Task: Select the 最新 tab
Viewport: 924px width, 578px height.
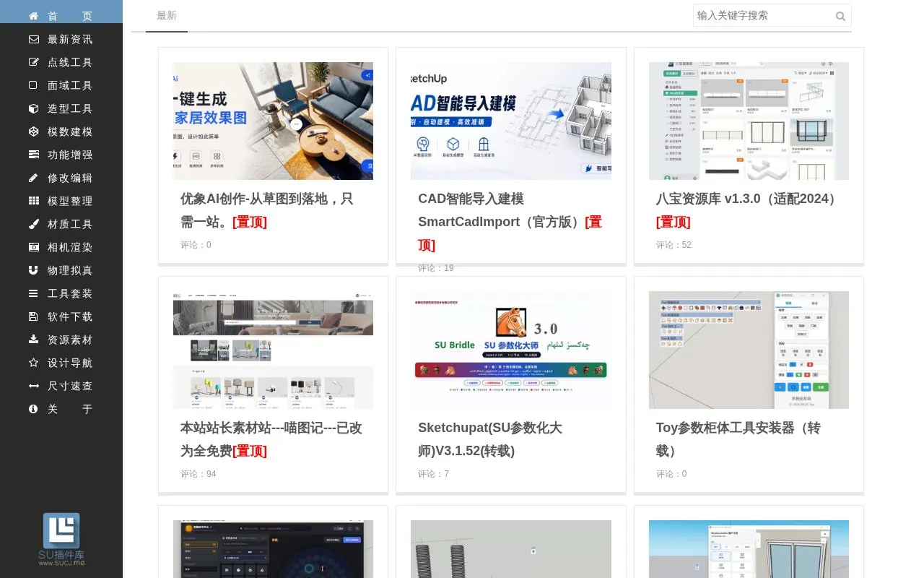Action: [x=167, y=16]
